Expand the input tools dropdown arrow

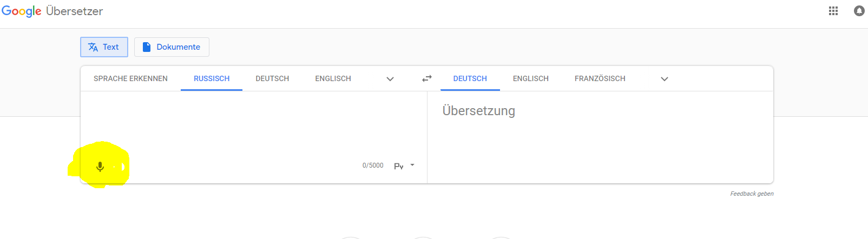coord(412,165)
